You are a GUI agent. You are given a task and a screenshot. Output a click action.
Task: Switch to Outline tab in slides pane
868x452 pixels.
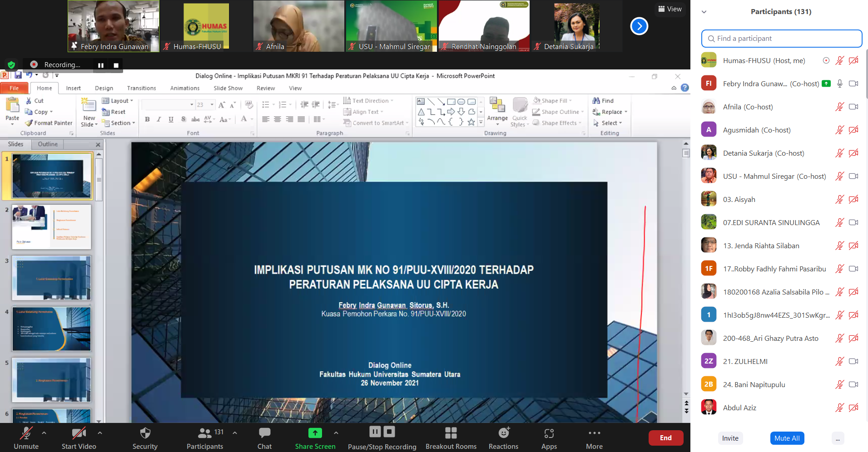click(x=48, y=144)
